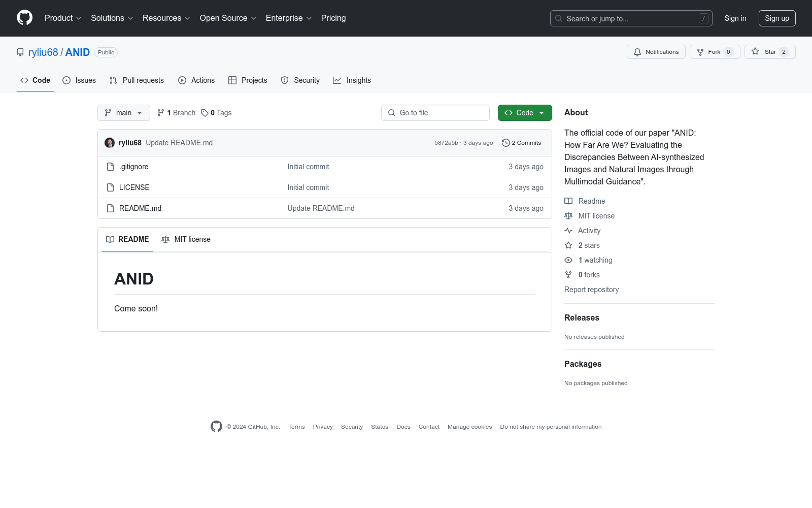Open the .gitignore file

click(x=134, y=167)
